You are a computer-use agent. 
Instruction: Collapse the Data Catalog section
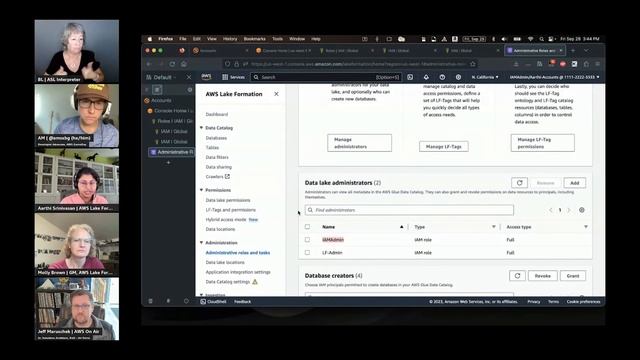(x=201, y=128)
